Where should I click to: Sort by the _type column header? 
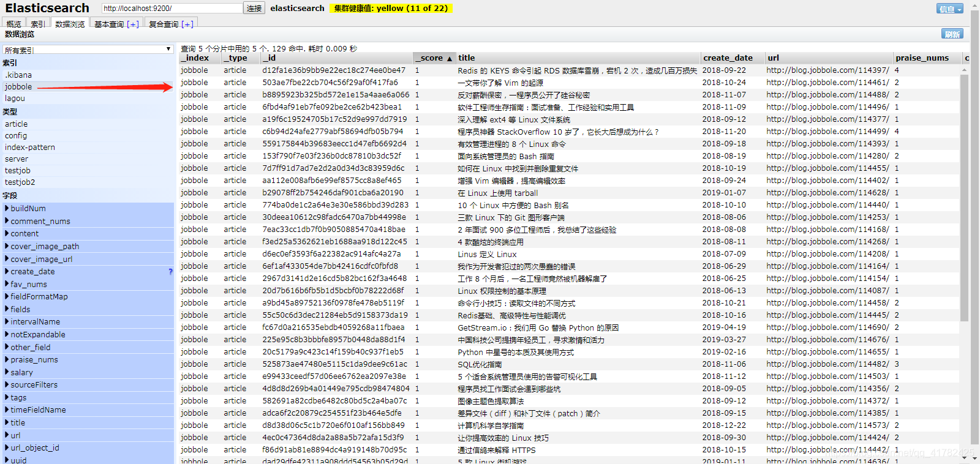click(241, 58)
